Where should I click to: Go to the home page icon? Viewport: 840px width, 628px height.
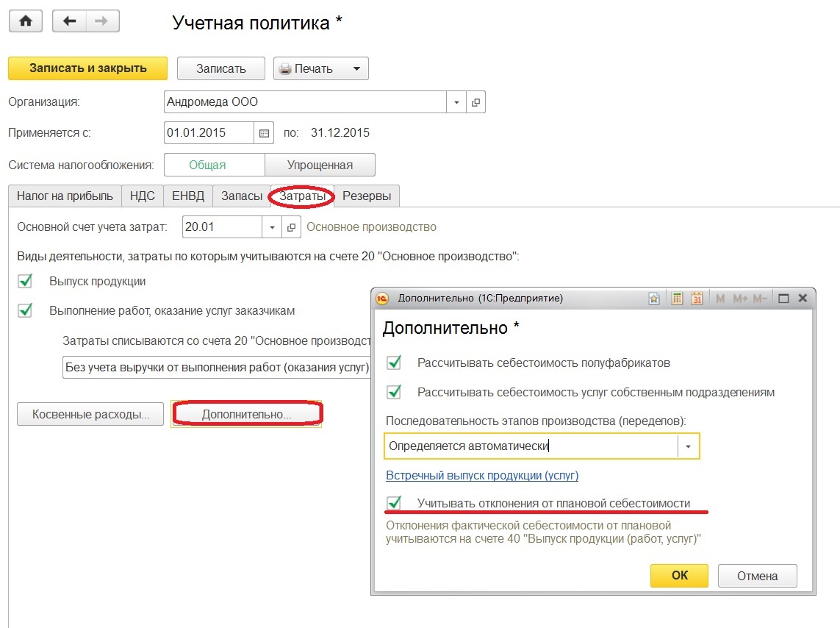26,21
